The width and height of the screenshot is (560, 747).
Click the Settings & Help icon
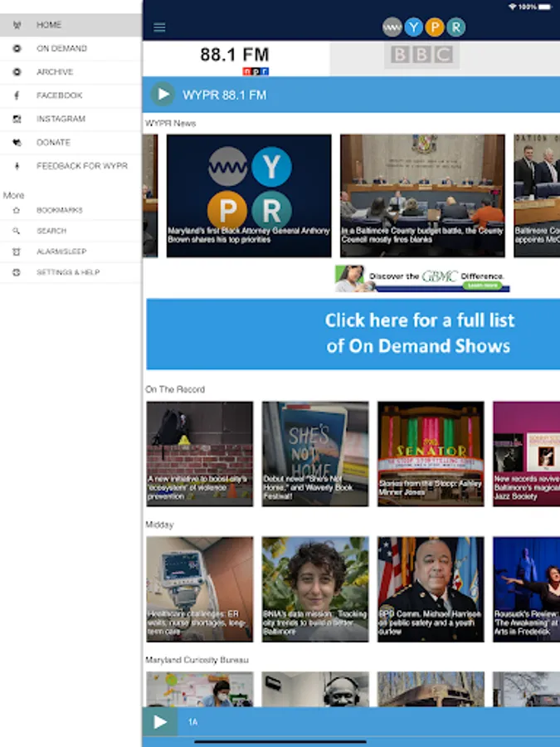coord(17,272)
